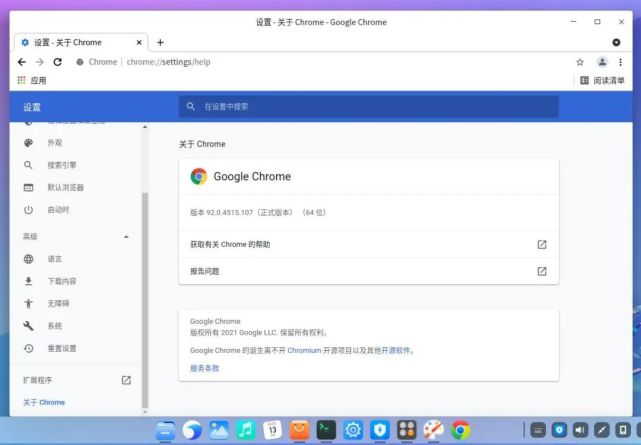Launch the blue swirl browser in dock

point(192,430)
